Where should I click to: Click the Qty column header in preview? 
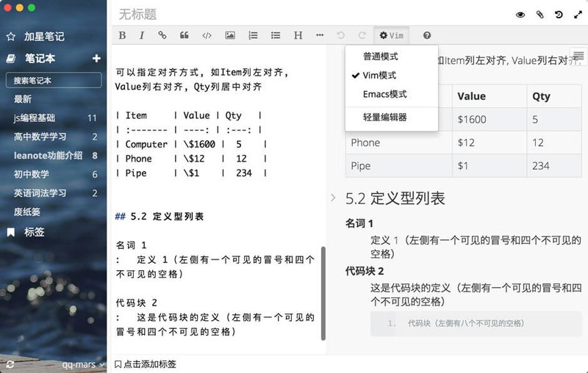(x=554, y=96)
